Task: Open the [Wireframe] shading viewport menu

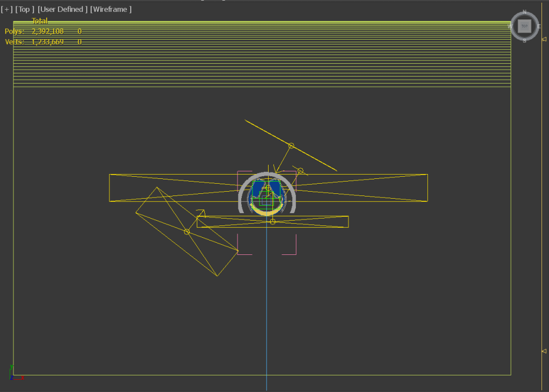Action: [111, 10]
